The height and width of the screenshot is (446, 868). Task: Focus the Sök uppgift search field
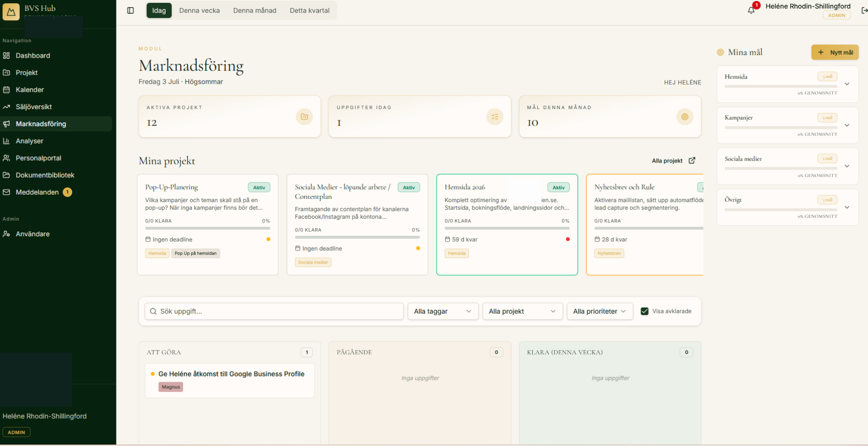274,311
